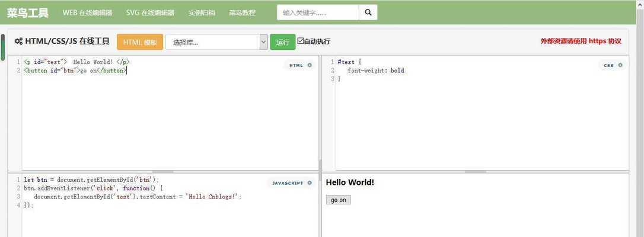
Task: Click the gears icon beside HTML/CSS/JS title
Action: [x=18, y=41]
